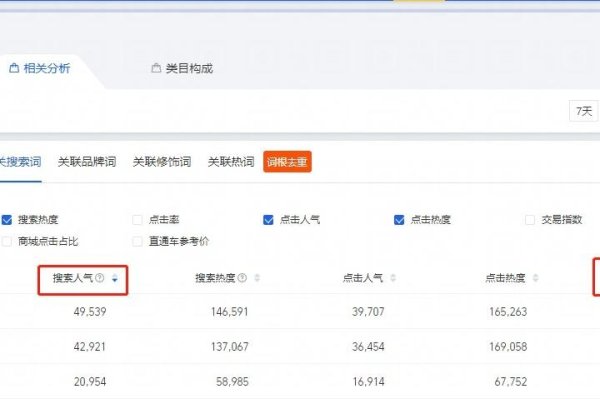Show help tooltip for 搜索热度 column

242,278
